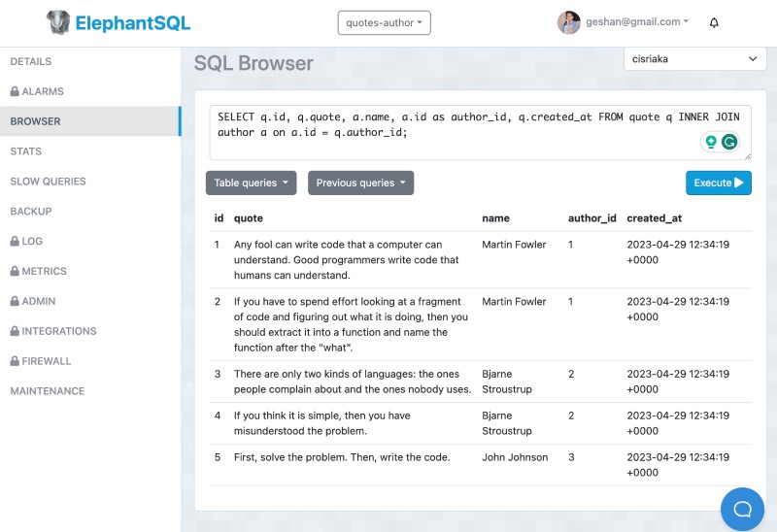Open Maintenance from the sidebar
Image resolution: width=777 pixels, height=532 pixels.
(48, 391)
